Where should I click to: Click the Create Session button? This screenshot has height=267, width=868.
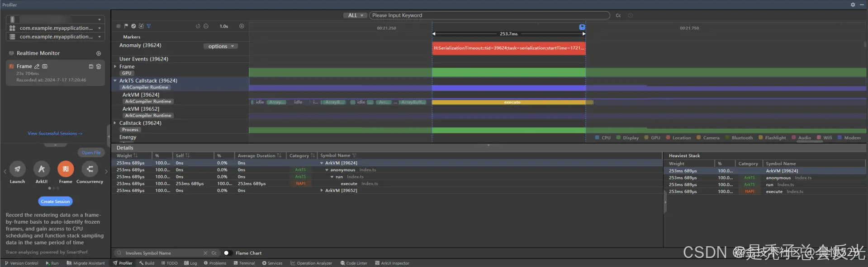(x=55, y=201)
